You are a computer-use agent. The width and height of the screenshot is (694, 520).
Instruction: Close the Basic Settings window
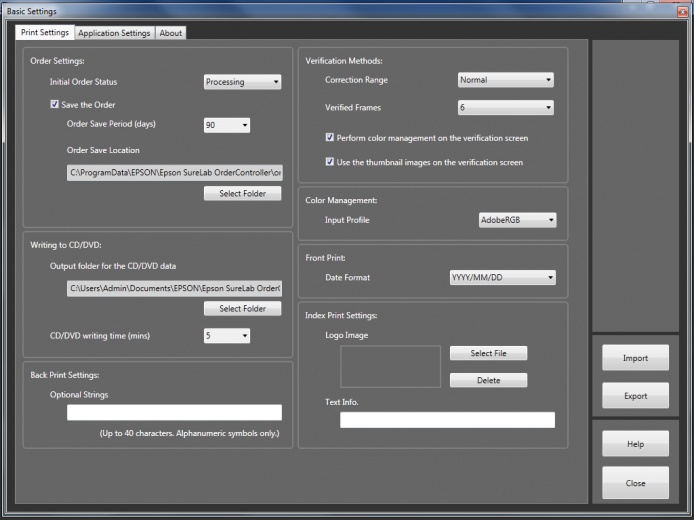(682, 12)
